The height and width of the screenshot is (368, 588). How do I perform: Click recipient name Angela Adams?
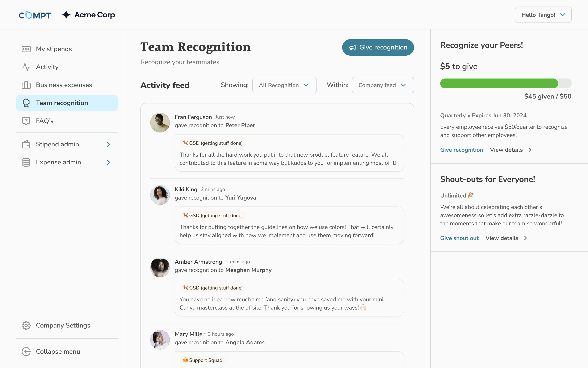pos(245,342)
